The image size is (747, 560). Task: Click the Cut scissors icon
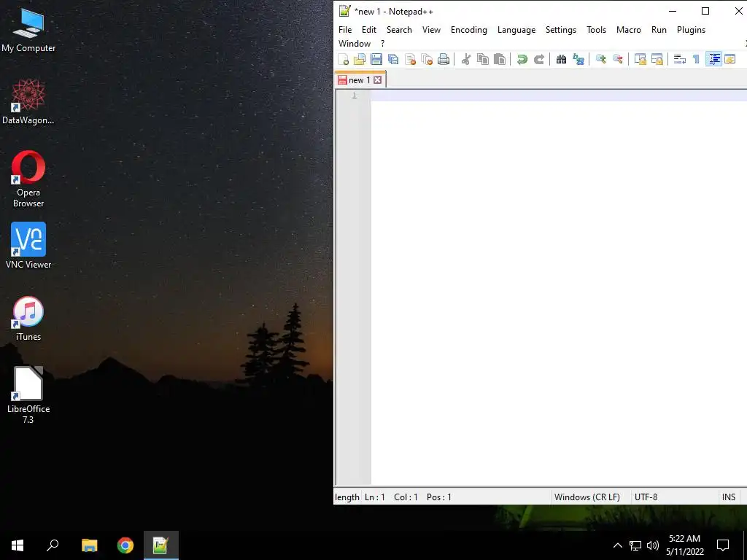coord(466,59)
